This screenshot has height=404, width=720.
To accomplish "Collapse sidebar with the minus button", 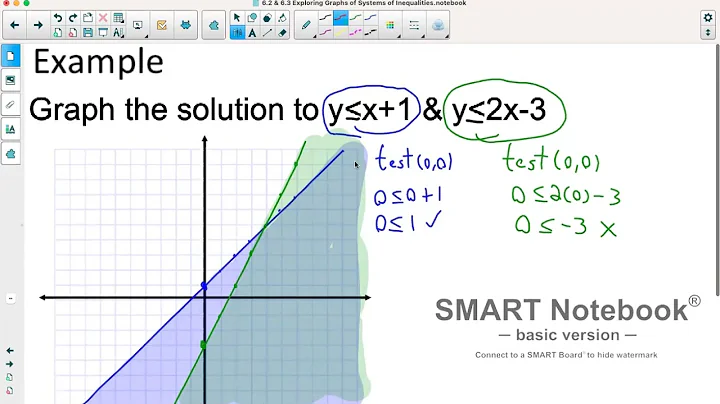I will (x=11, y=299).
